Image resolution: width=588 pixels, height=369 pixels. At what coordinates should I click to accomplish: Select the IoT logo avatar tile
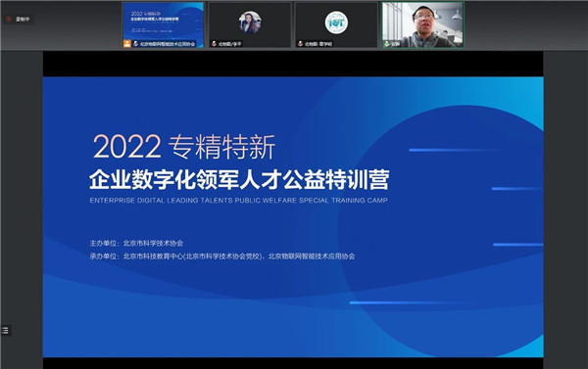[336, 24]
